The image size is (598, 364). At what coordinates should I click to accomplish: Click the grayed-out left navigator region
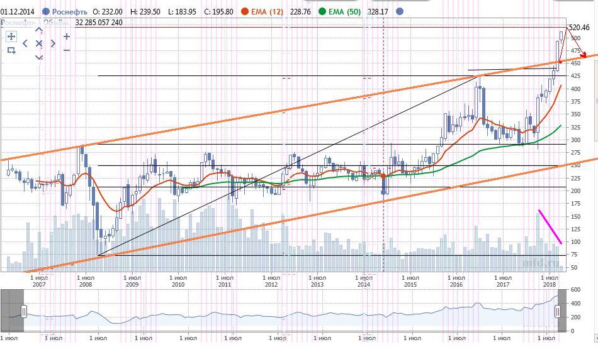tap(12, 311)
